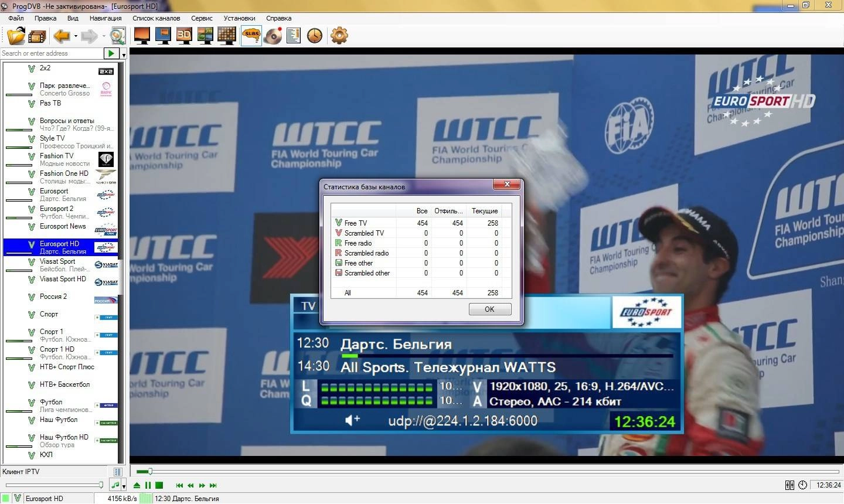Screen dimensions: 844x504
Task: Click the grayed forward arrow icon
Action: (x=90, y=36)
